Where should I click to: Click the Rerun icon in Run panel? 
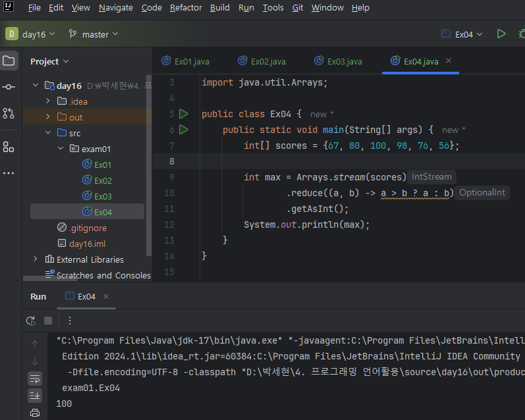(31, 321)
